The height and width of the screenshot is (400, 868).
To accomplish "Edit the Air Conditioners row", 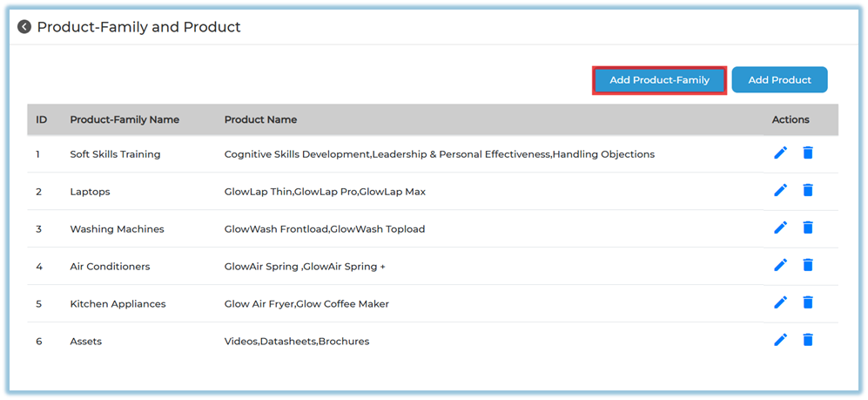I will click(x=780, y=265).
